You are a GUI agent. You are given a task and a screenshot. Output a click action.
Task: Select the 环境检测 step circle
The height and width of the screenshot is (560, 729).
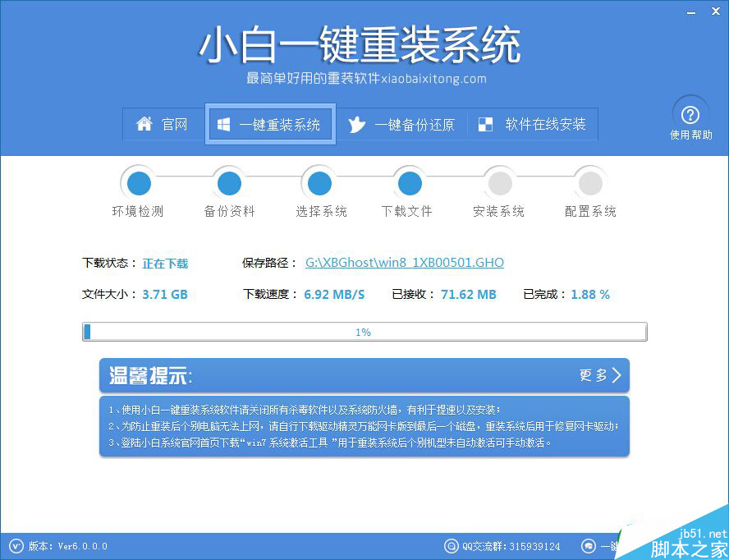[138, 182]
